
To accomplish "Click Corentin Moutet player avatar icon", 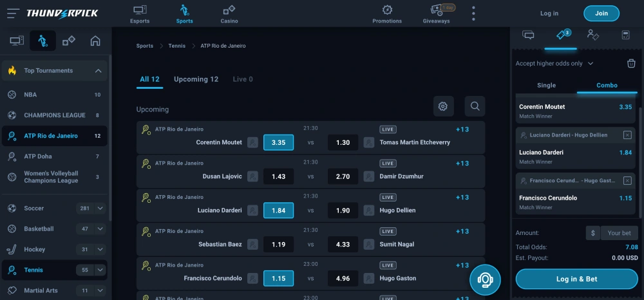I will point(252,142).
